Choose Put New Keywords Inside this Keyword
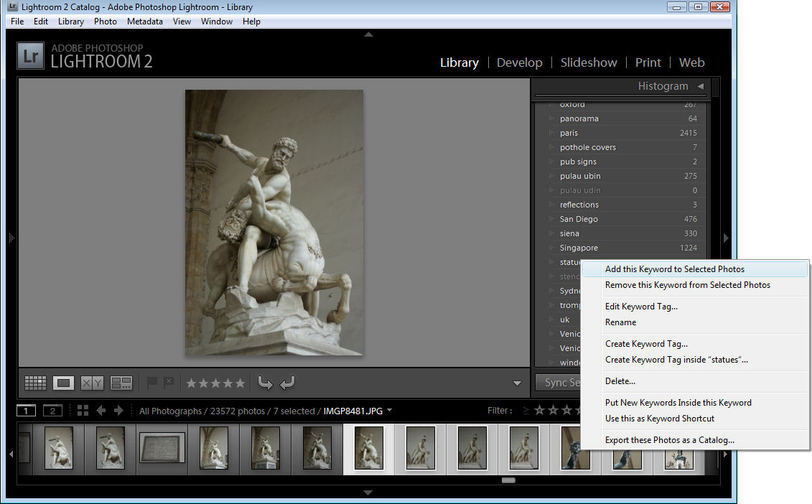 click(x=695, y=403)
